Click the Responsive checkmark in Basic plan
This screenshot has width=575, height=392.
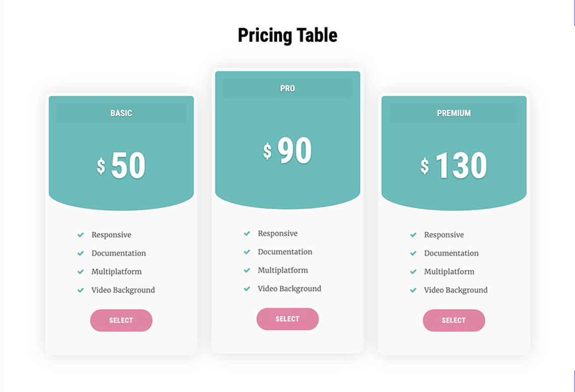81,235
